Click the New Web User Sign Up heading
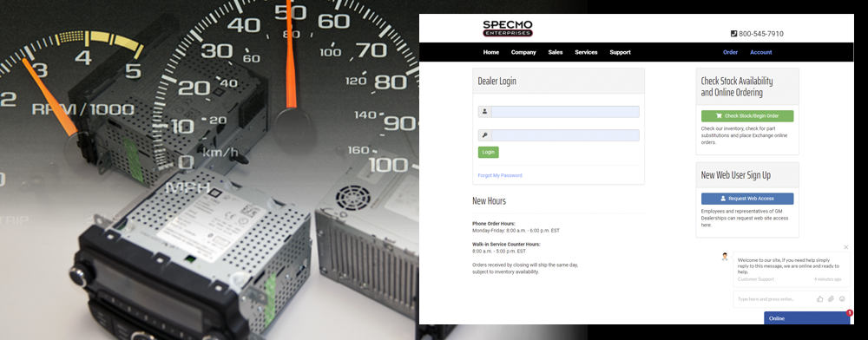 coord(736,175)
